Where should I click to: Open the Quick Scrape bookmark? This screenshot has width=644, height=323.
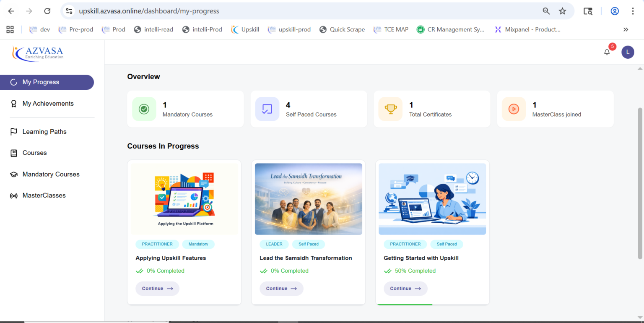tap(342, 29)
